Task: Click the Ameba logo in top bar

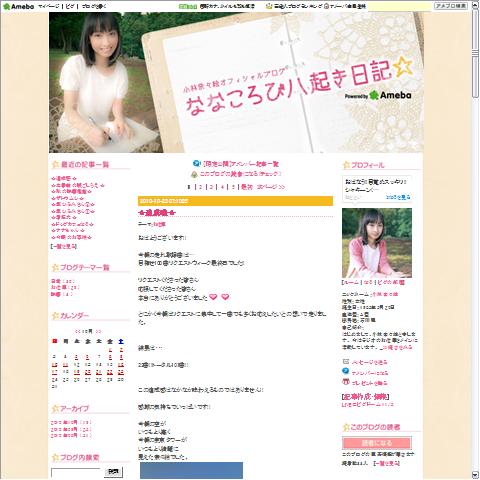Action: pos(18,6)
